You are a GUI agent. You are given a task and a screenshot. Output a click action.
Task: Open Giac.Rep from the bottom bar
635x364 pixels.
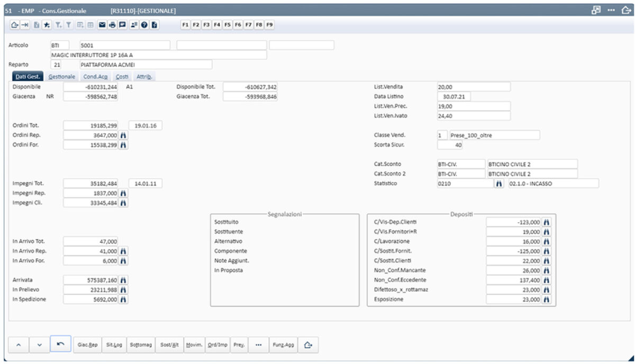click(87, 344)
